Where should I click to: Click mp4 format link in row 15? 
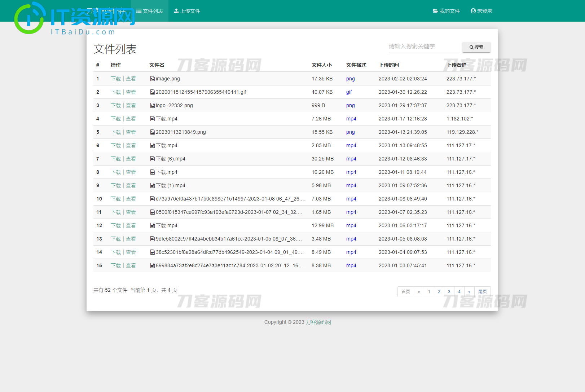tap(351, 265)
